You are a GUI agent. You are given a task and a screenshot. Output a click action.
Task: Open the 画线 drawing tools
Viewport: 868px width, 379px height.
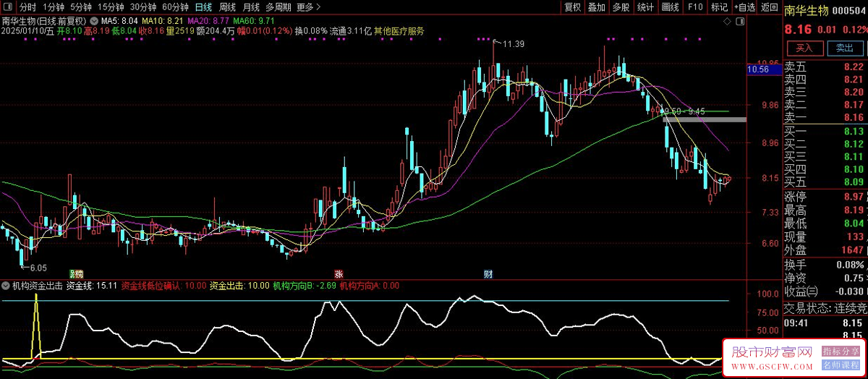click(671, 7)
